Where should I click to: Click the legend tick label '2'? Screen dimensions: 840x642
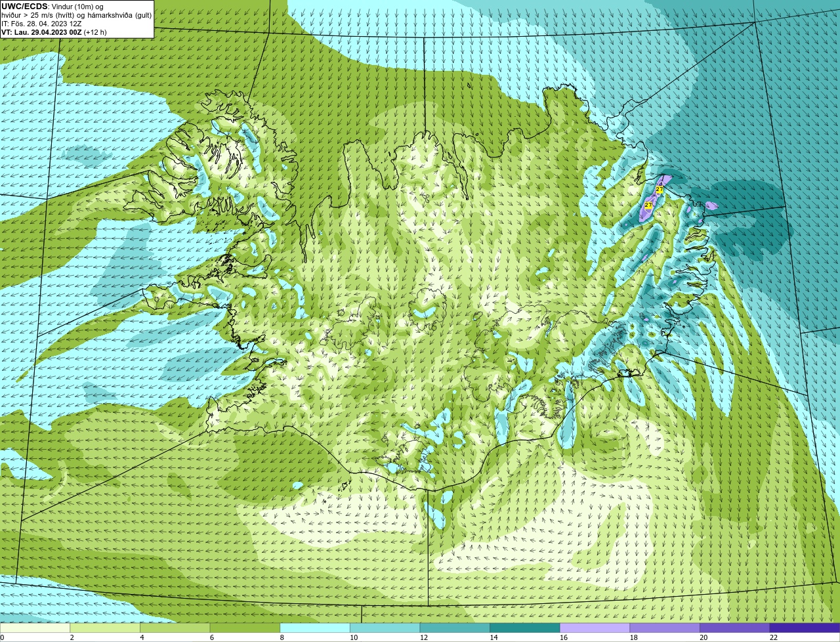coord(72,637)
